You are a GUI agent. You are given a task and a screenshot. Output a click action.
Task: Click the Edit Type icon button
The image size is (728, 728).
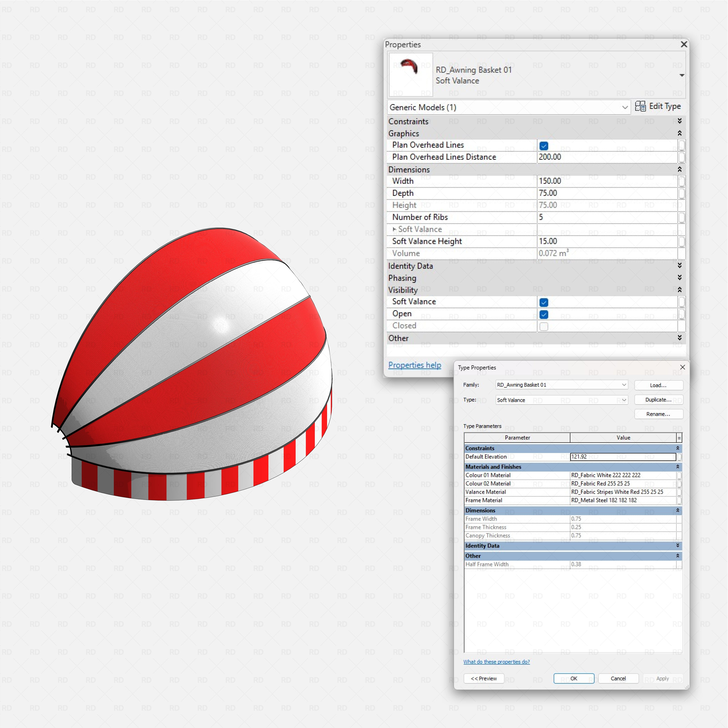[657, 107]
